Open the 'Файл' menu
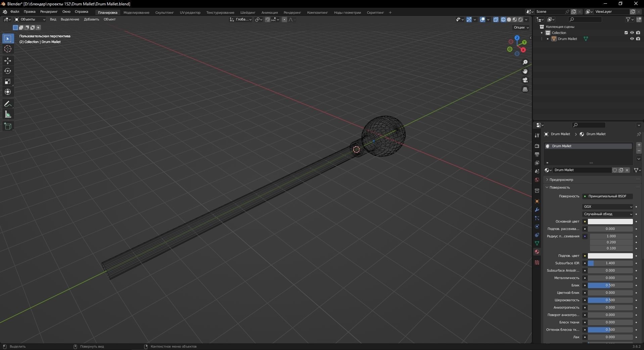The width and height of the screenshot is (644, 350). tap(15, 12)
